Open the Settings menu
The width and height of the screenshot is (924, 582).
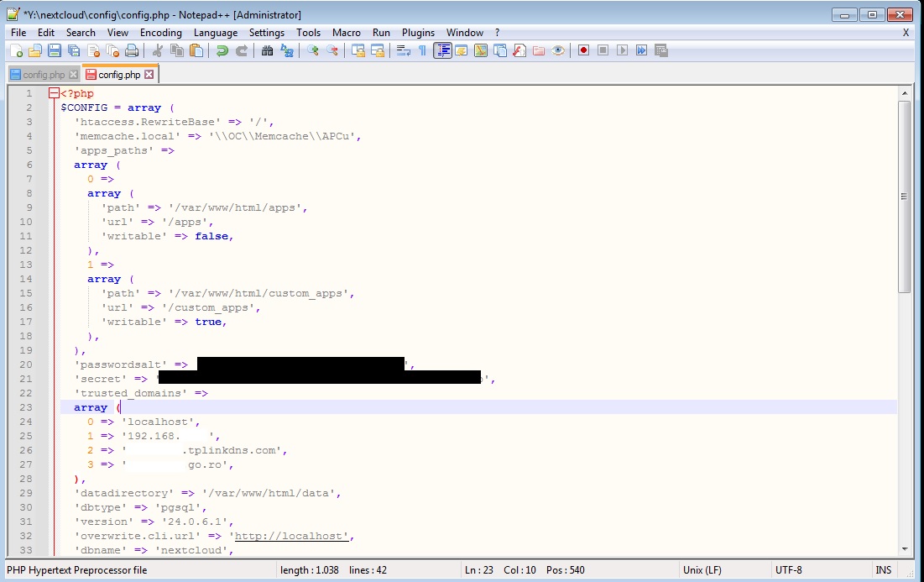click(x=266, y=33)
